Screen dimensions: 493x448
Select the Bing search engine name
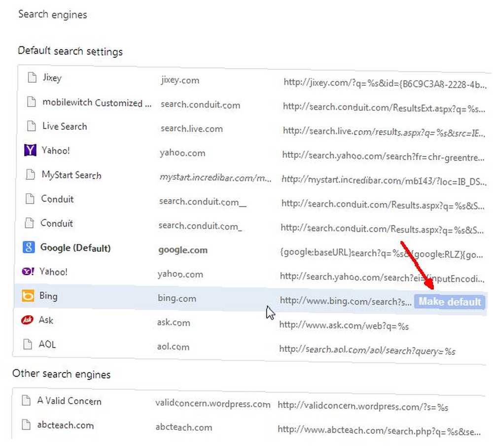[x=48, y=296]
